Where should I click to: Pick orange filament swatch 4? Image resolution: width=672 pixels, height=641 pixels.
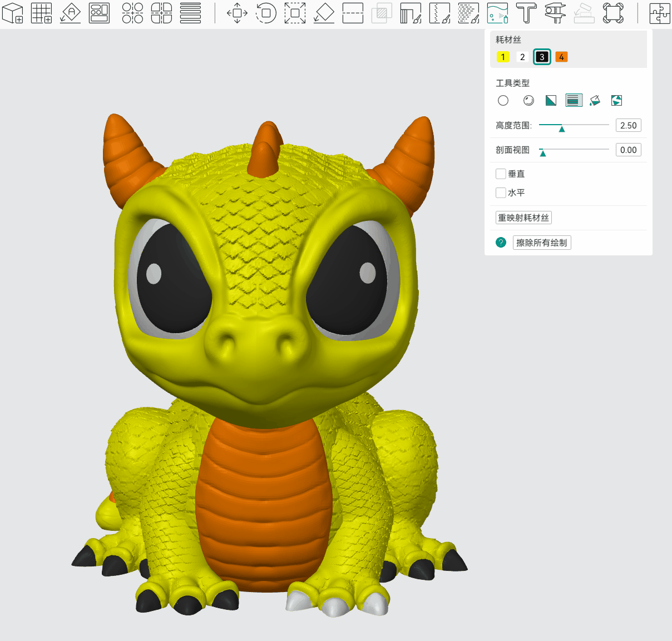pyautogui.click(x=561, y=57)
